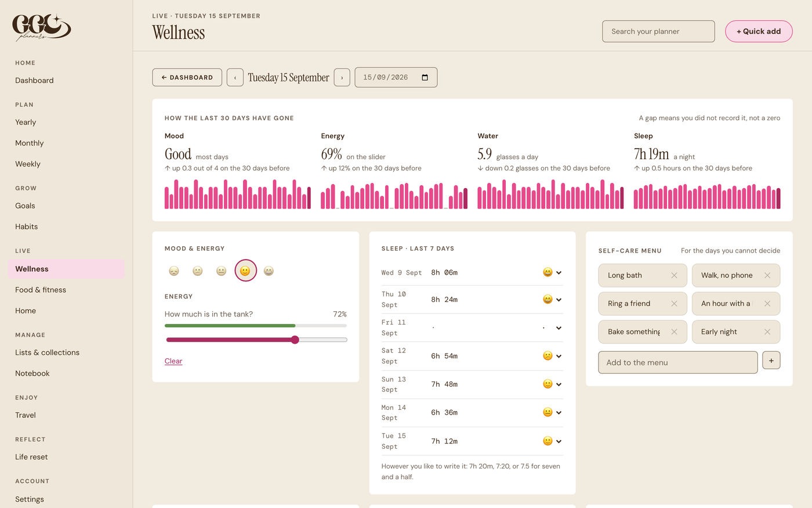Image resolution: width=812 pixels, height=508 pixels.
Task: Click the Quick add button
Action: point(759,31)
